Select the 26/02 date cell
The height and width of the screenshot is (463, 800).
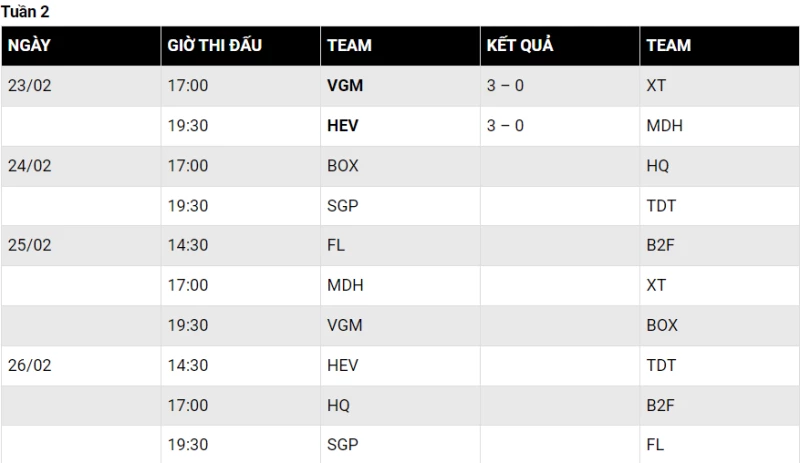pos(29,365)
